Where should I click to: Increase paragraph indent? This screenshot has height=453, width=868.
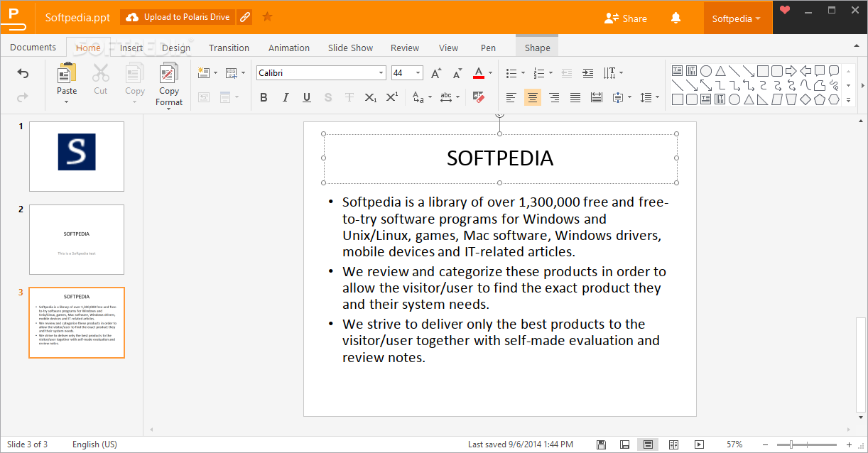click(x=587, y=73)
